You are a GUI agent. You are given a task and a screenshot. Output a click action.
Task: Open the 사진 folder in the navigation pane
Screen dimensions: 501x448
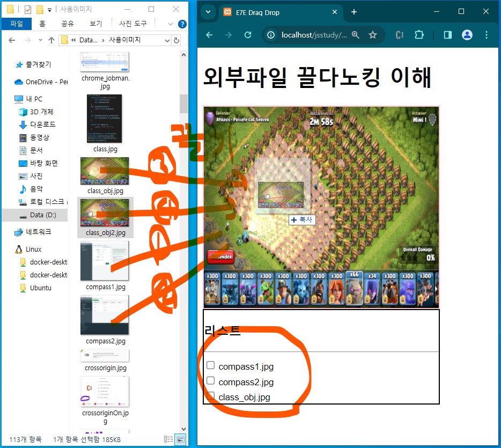point(31,176)
